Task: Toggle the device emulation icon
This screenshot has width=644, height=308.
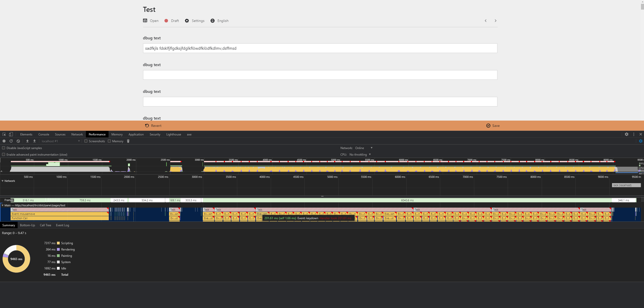Action: coord(11,134)
